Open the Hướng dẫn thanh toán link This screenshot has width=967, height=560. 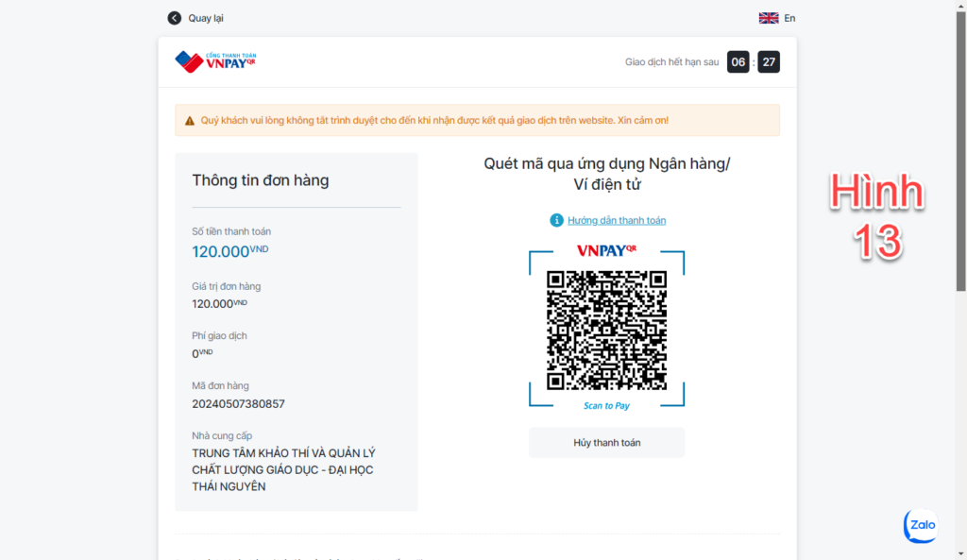coord(617,220)
